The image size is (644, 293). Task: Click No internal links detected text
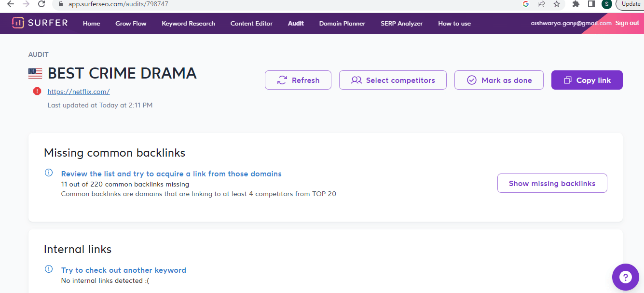click(105, 280)
